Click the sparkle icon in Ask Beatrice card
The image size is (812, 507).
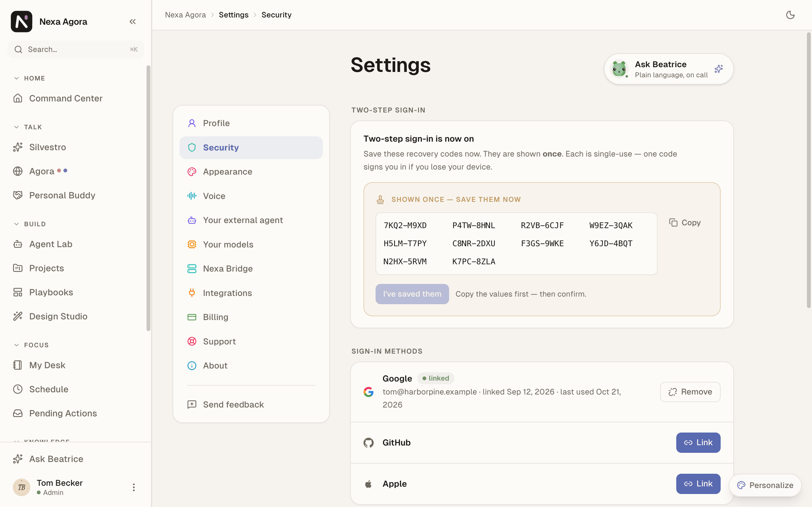[x=718, y=69]
